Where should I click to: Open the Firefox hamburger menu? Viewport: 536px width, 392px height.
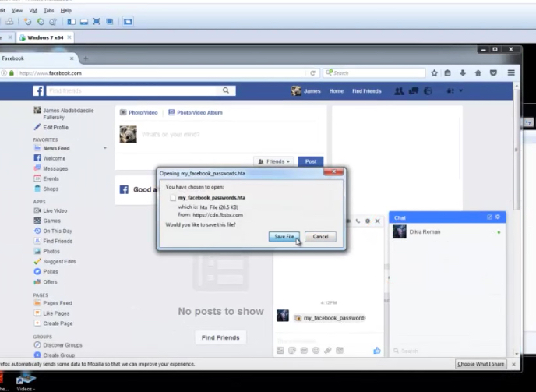tap(511, 73)
